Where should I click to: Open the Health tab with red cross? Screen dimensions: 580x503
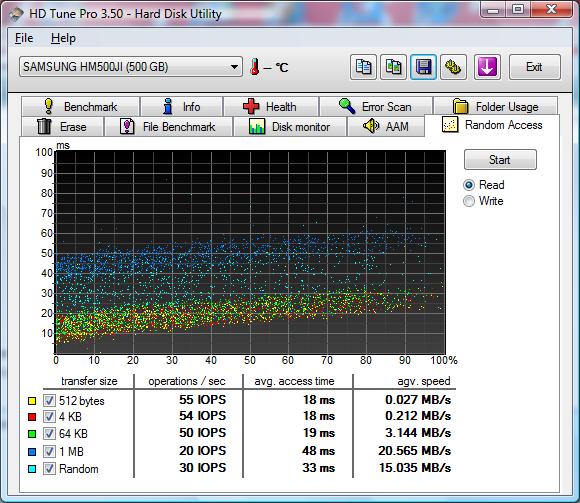[x=271, y=107]
